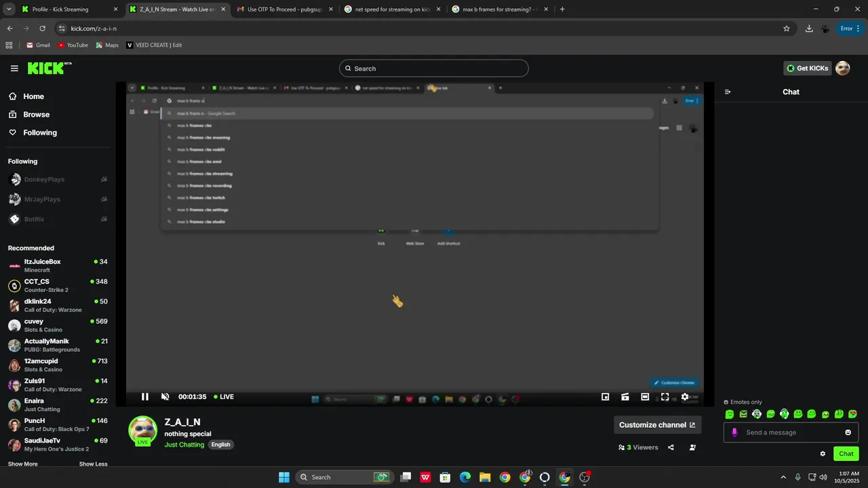Click the purple microphone chat icon
The height and width of the screenshot is (488, 868).
734,432
